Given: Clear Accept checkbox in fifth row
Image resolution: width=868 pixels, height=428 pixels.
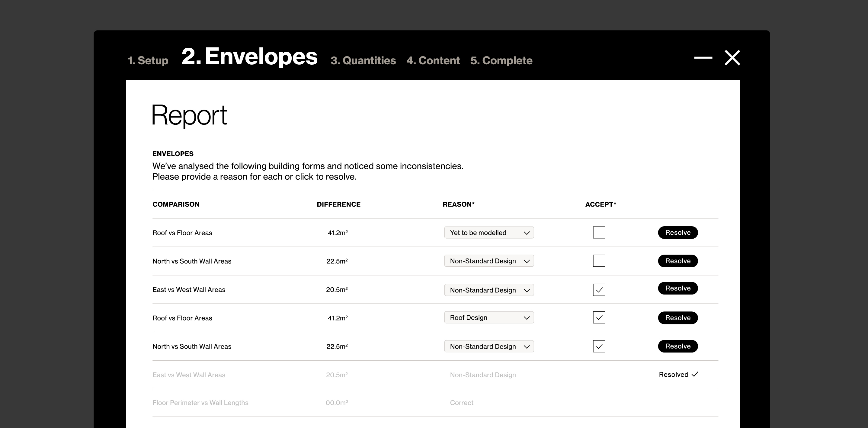Looking at the screenshot, I should (599, 346).
